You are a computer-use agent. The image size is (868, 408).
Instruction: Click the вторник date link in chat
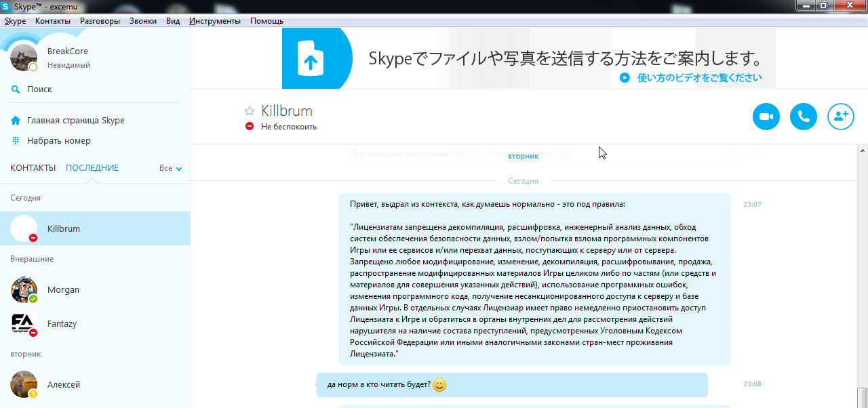[523, 156]
